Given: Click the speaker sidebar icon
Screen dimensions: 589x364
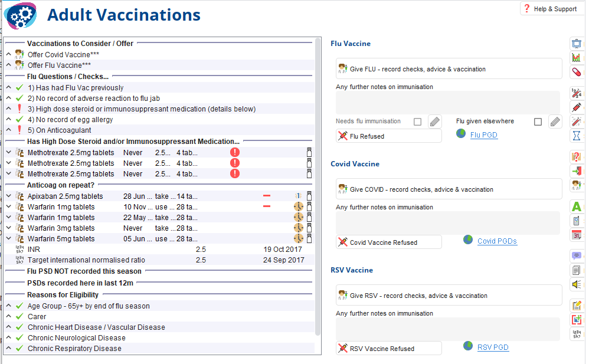Looking at the screenshot, I should tap(576, 284).
